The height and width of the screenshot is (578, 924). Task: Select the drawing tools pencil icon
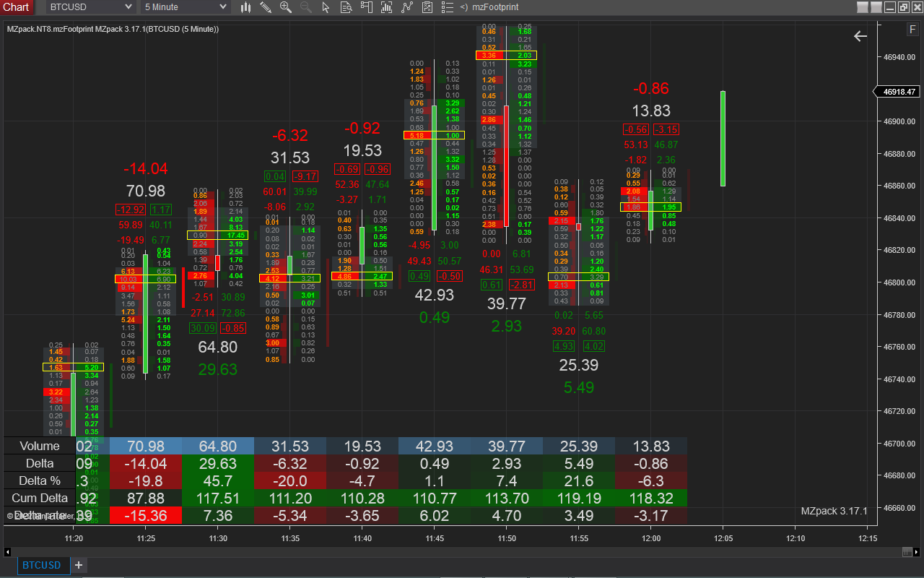pyautogui.click(x=266, y=7)
